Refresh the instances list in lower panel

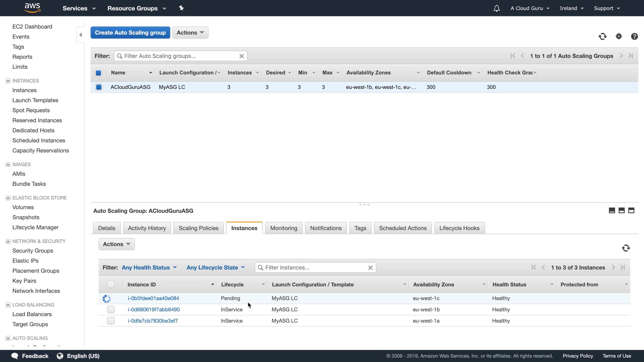tap(626, 248)
